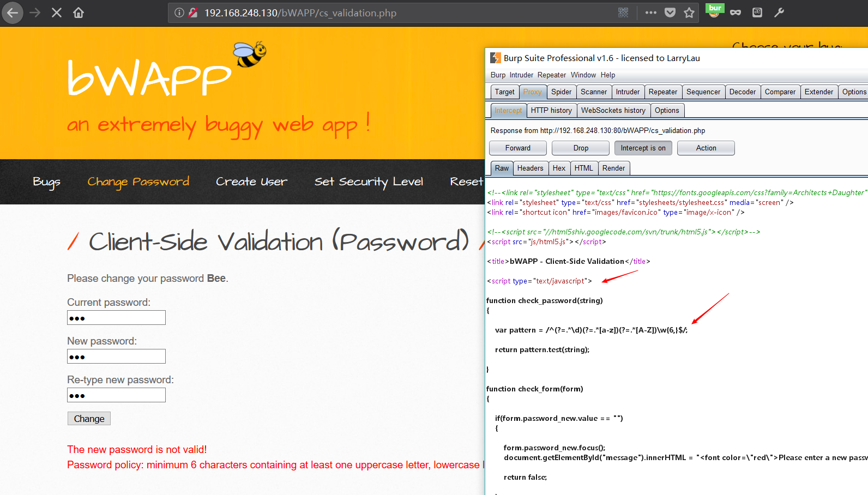Image resolution: width=868 pixels, height=495 pixels.
Task: Show the HTML response view
Action: point(583,168)
